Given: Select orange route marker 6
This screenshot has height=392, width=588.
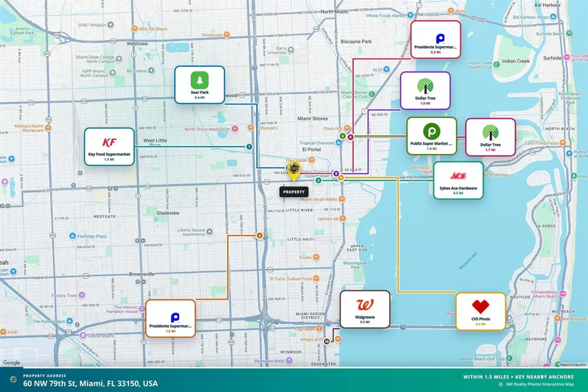Looking at the screenshot, I should [259, 235].
